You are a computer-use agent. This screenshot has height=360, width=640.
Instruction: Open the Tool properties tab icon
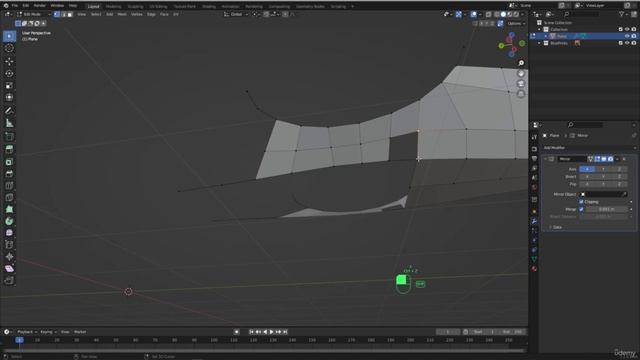coord(534,137)
